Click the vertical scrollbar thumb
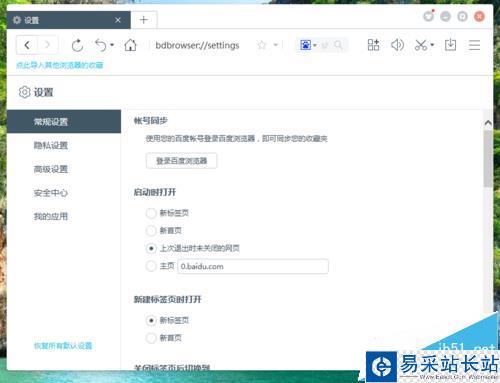The image size is (500, 383). click(x=488, y=159)
